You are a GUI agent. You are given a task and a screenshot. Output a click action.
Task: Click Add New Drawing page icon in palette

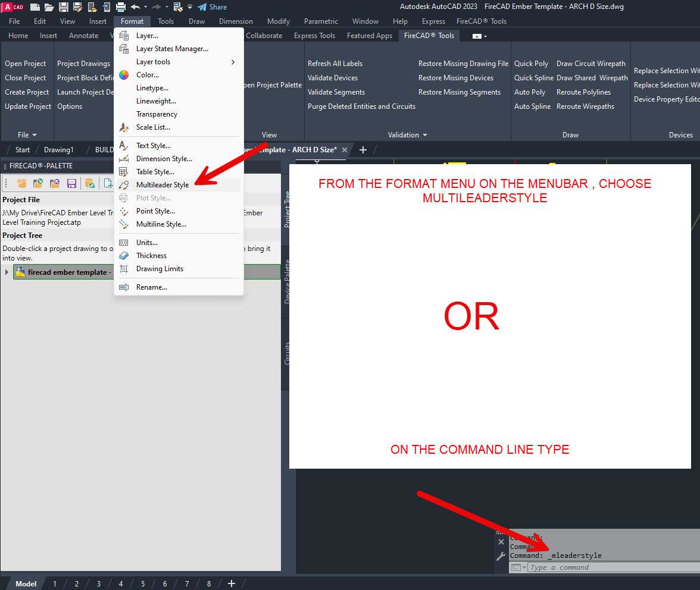coord(108,183)
